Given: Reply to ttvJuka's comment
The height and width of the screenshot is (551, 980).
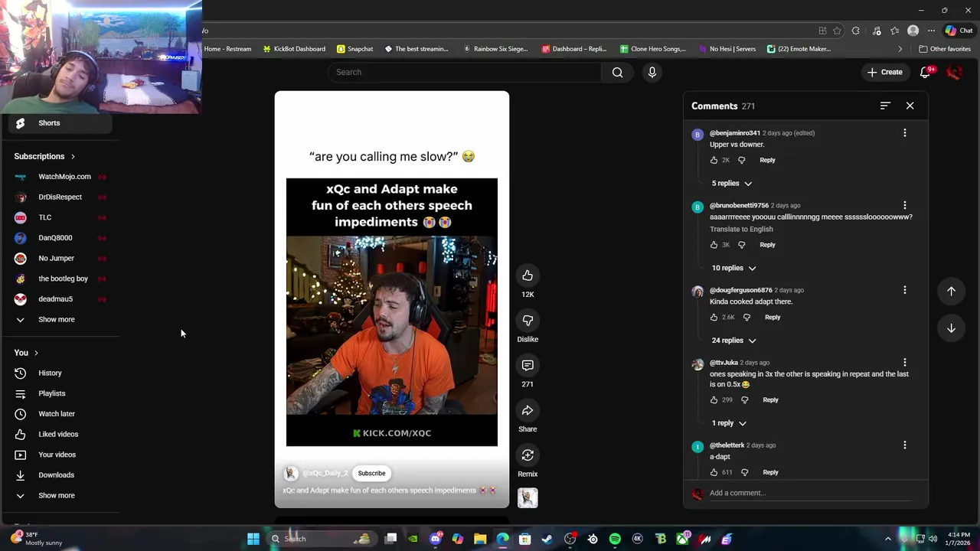Looking at the screenshot, I should coord(770,399).
